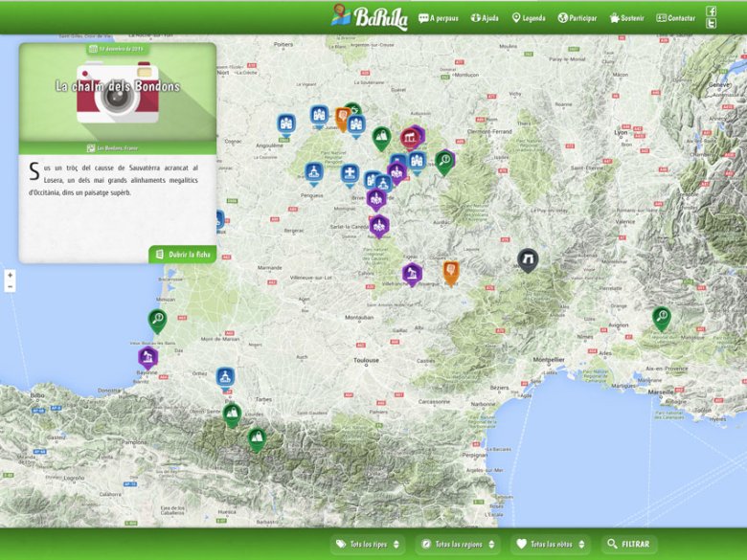
Task: Zoom out on the map
Action: click(10, 286)
